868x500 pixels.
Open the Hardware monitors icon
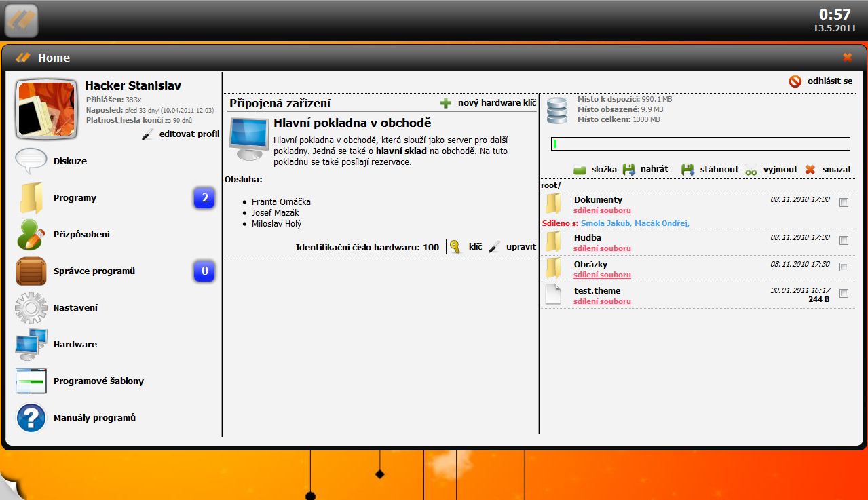(31, 345)
